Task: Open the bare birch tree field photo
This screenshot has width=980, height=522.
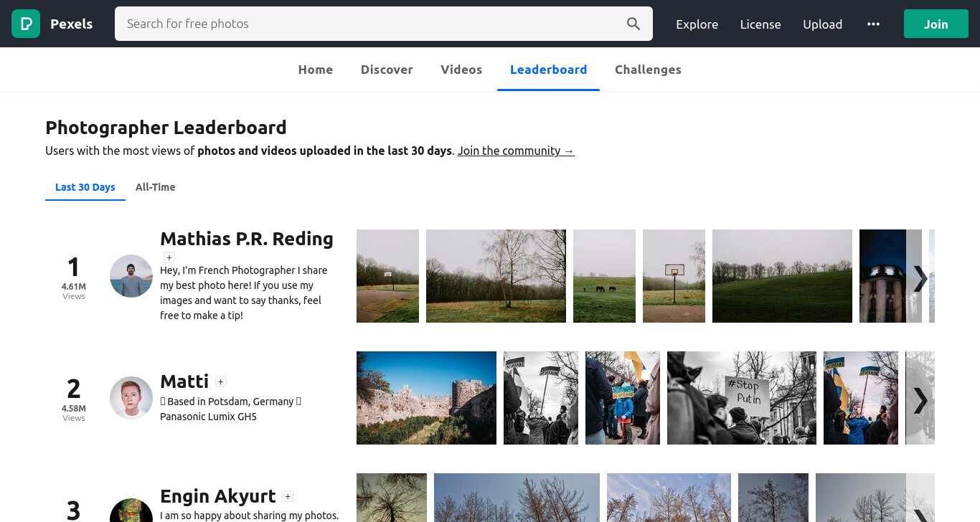Action: (496, 276)
